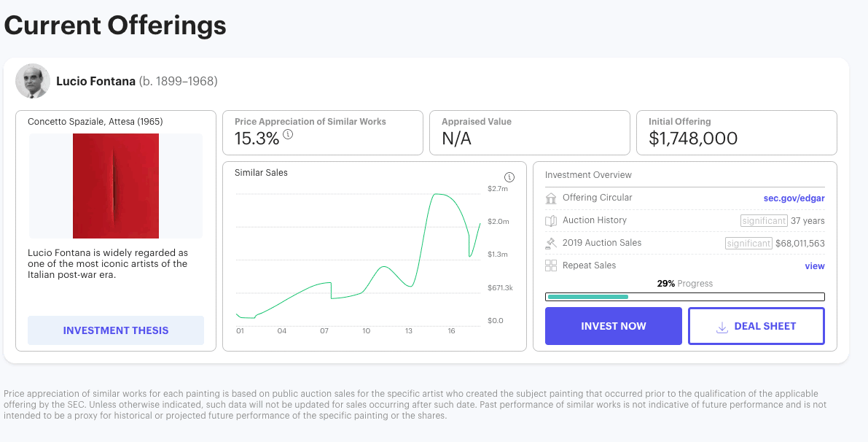The image size is (868, 442).
Task: Open the Investment Thesis button
Action: [116, 330]
